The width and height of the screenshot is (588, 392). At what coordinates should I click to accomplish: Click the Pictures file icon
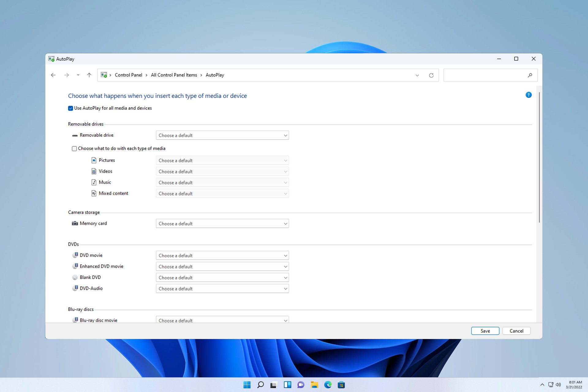[94, 160]
